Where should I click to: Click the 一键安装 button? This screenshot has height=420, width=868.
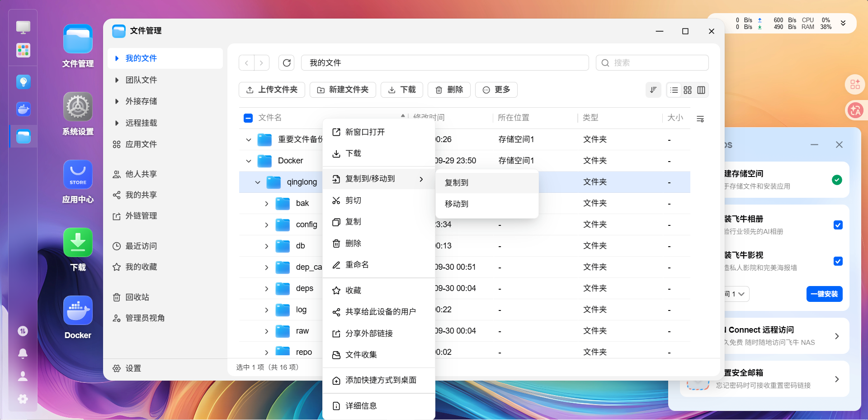tap(824, 294)
